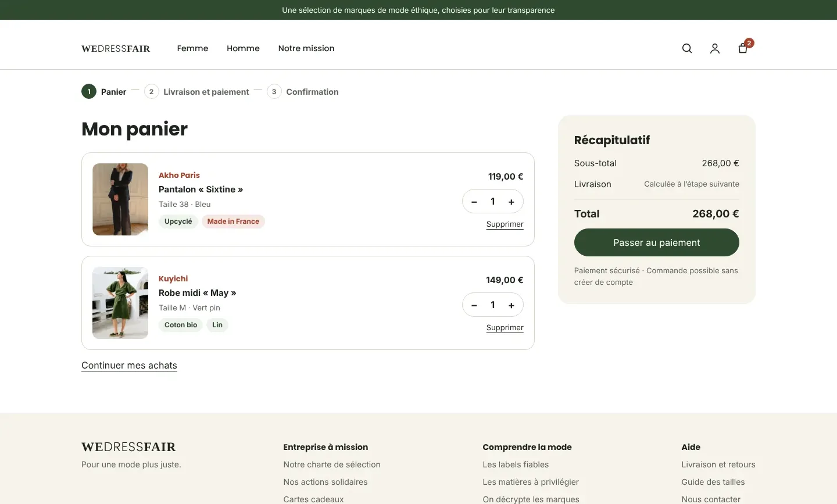Click Passer au paiement button
Image resolution: width=837 pixels, height=504 pixels.
(657, 242)
